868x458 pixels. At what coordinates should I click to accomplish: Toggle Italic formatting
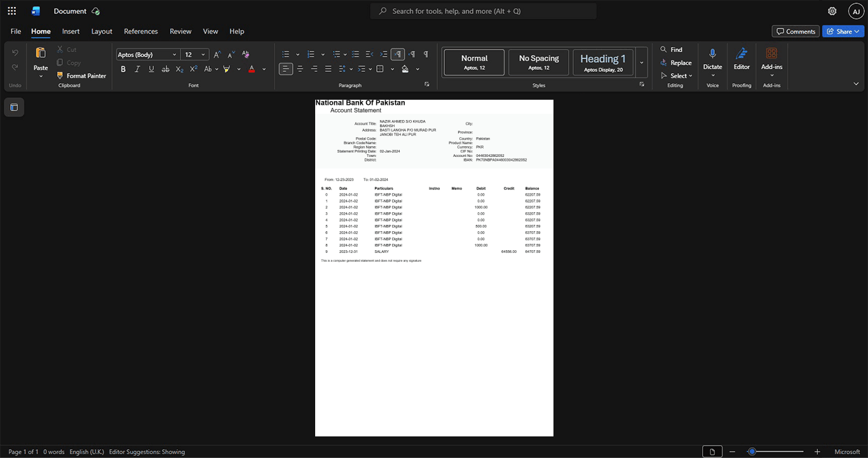click(137, 69)
